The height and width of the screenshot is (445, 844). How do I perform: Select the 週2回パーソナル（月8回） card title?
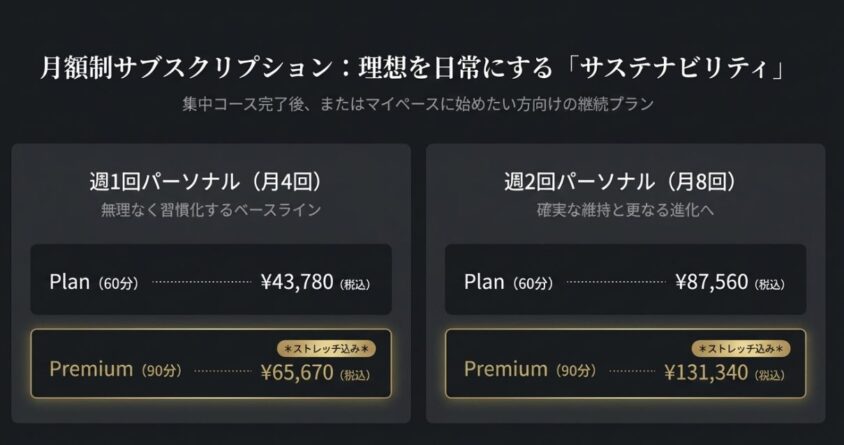click(625, 182)
